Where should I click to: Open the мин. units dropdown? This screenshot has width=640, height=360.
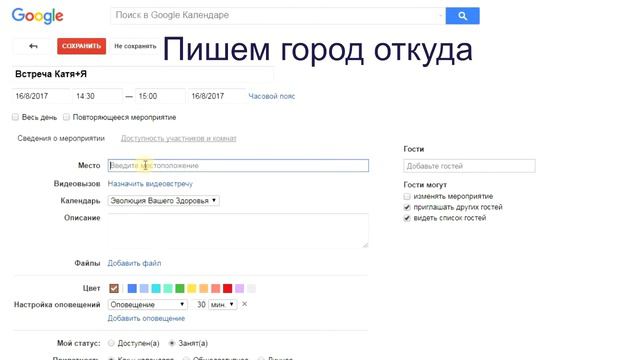click(222, 304)
